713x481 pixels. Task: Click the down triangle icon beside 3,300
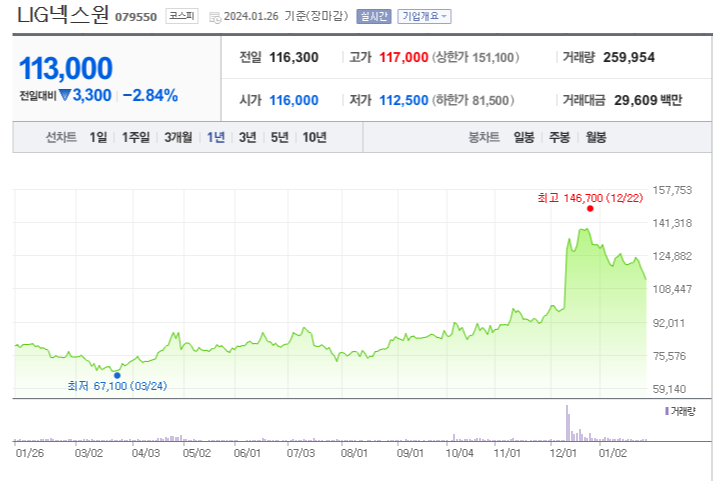pos(65,95)
